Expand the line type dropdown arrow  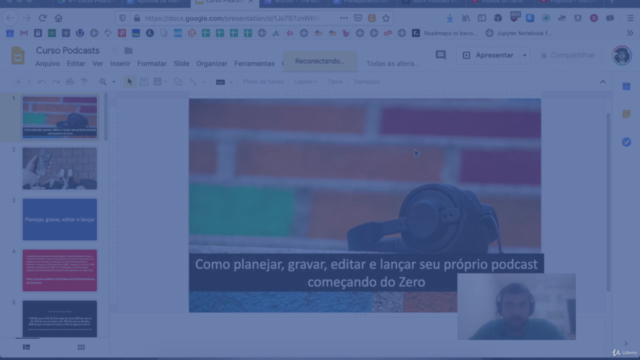tap(204, 82)
